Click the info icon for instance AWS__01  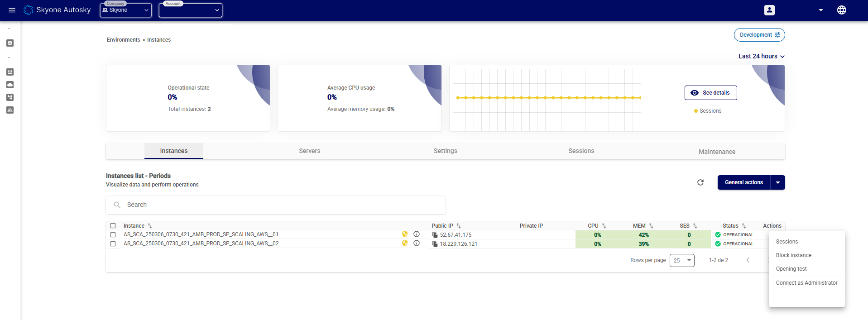click(417, 234)
